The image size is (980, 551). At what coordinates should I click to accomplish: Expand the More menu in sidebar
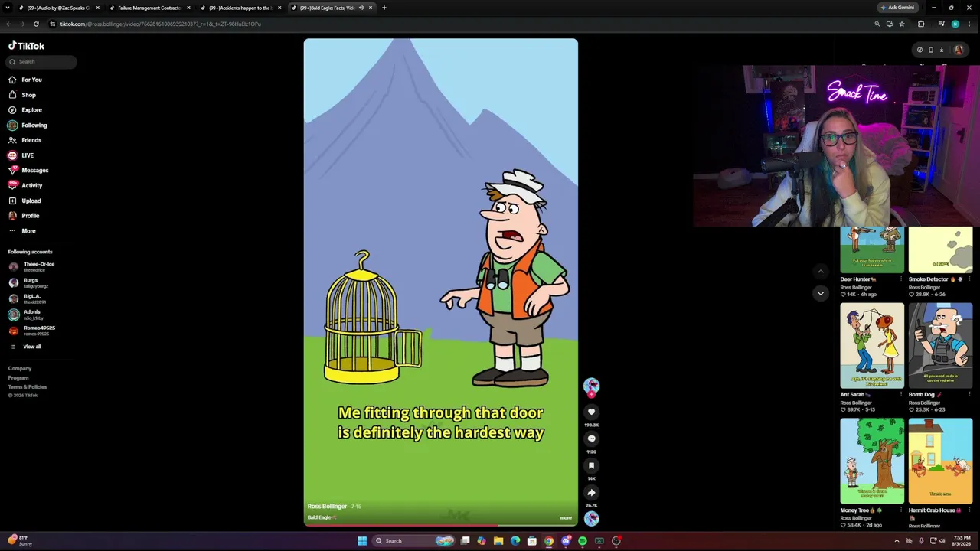(21, 230)
